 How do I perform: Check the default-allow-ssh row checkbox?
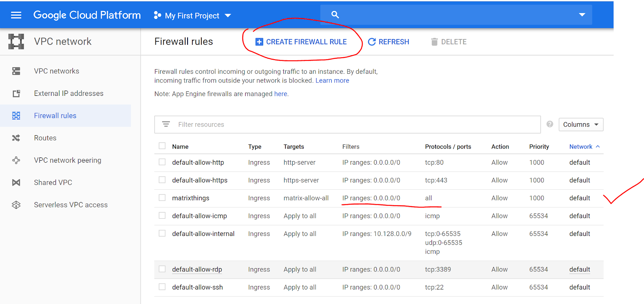pyautogui.click(x=162, y=287)
